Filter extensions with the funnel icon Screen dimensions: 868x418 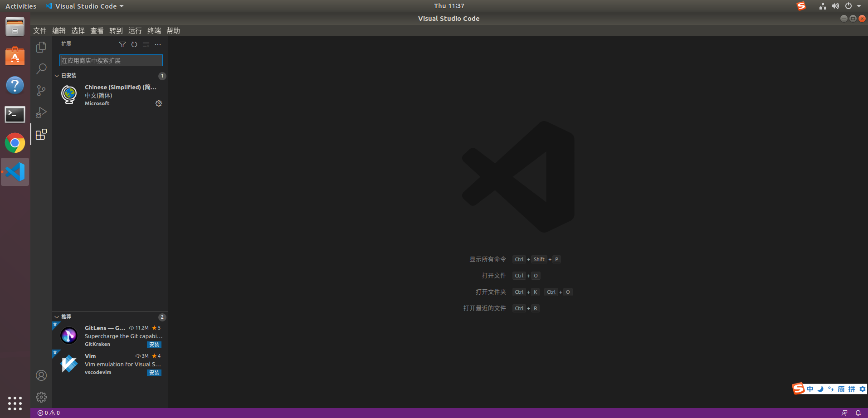(122, 44)
